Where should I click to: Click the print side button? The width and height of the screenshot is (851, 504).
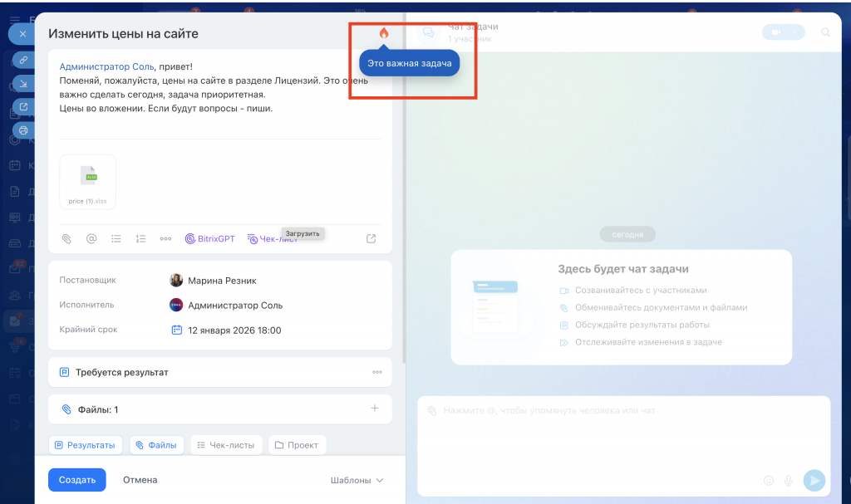23,130
